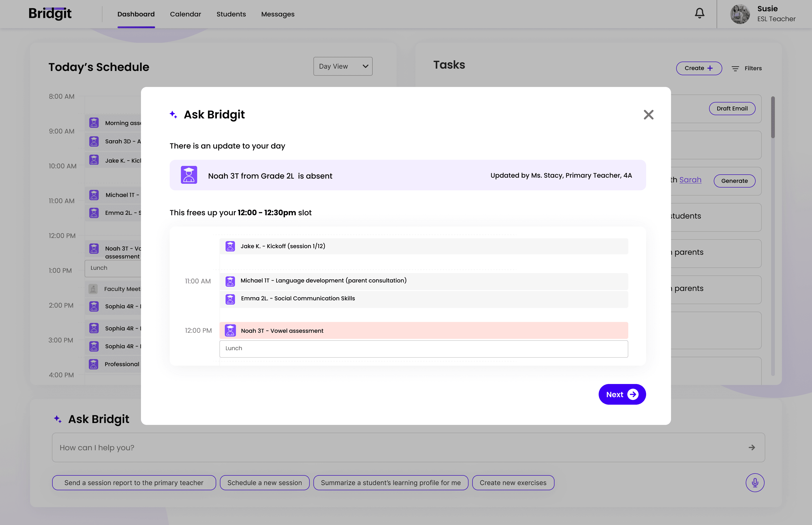Click Noah 3T icon in Today's Schedule
Screen dimensions: 812x525
click(94, 249)
